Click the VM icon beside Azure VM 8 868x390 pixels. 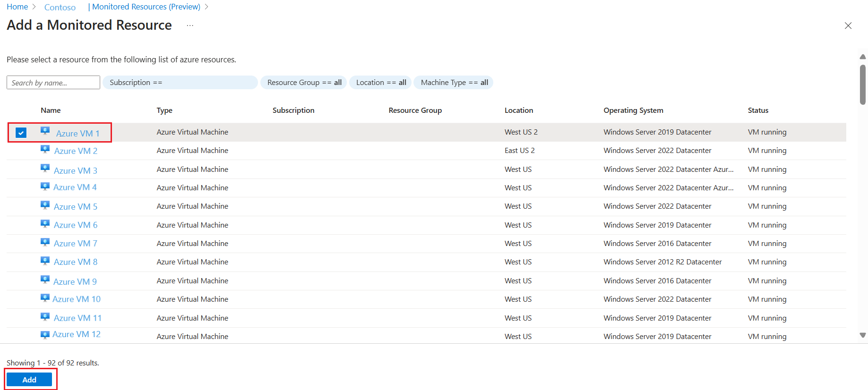pos(45,261)
